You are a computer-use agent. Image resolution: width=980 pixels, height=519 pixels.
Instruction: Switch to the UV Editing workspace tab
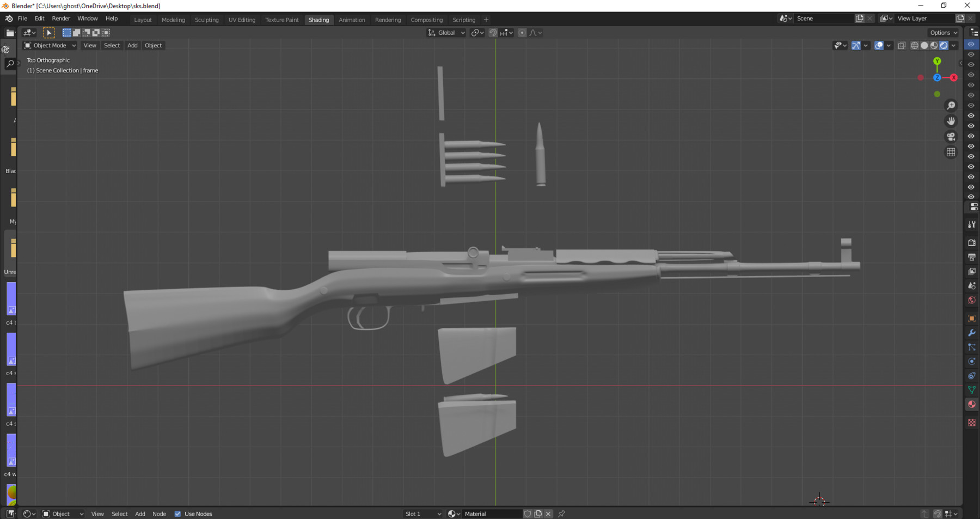(242, 20)
